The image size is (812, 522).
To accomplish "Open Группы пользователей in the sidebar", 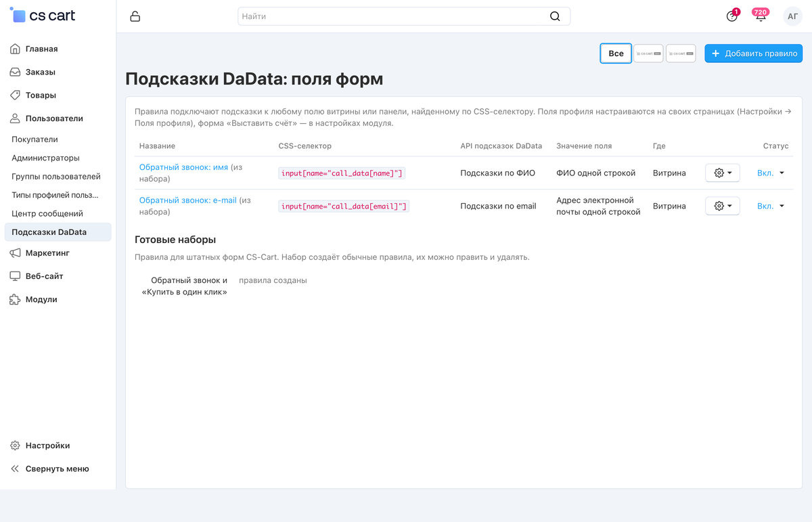I will [56, 176].
